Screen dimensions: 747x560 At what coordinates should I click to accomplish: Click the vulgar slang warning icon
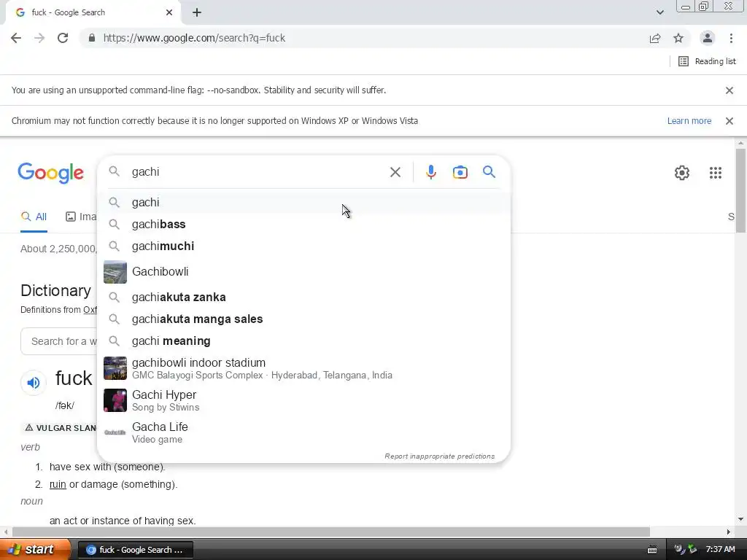tap(29, 427)
